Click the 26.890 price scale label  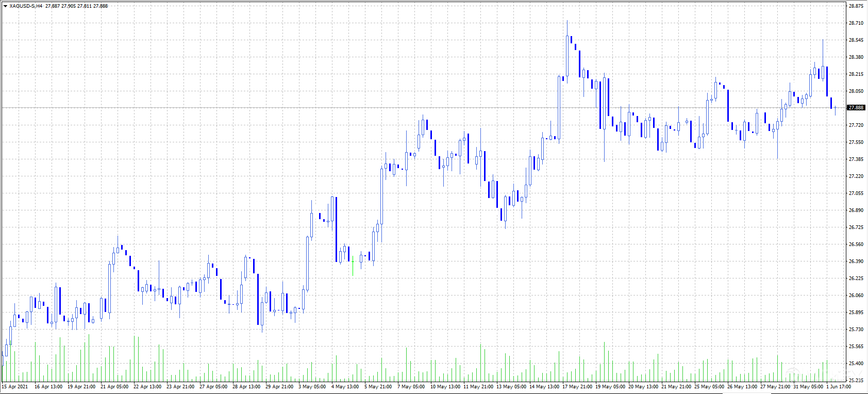pyautogui.click(x=856, y=210)
